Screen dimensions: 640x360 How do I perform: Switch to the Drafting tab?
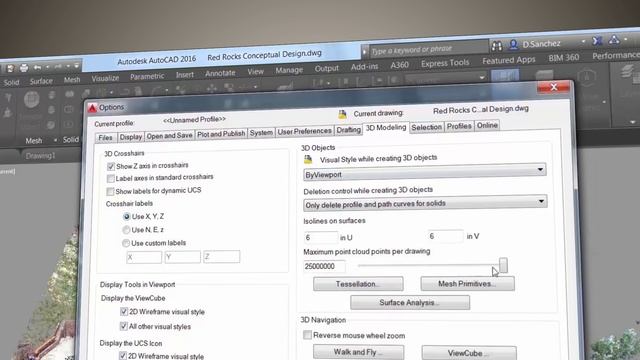tap(348, 129)
